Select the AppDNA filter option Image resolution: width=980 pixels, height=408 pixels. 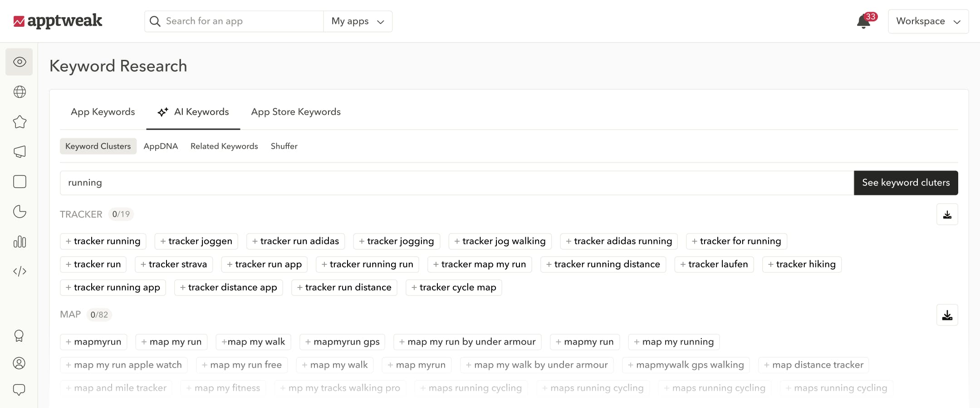[161, 146]
